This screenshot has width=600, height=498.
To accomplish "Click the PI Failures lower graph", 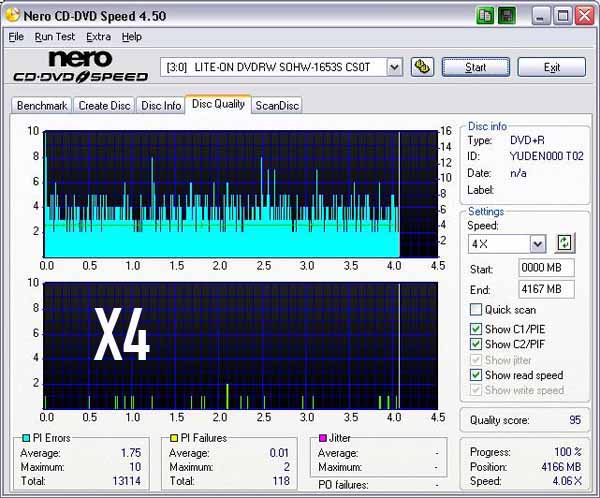I will (241, 346).
